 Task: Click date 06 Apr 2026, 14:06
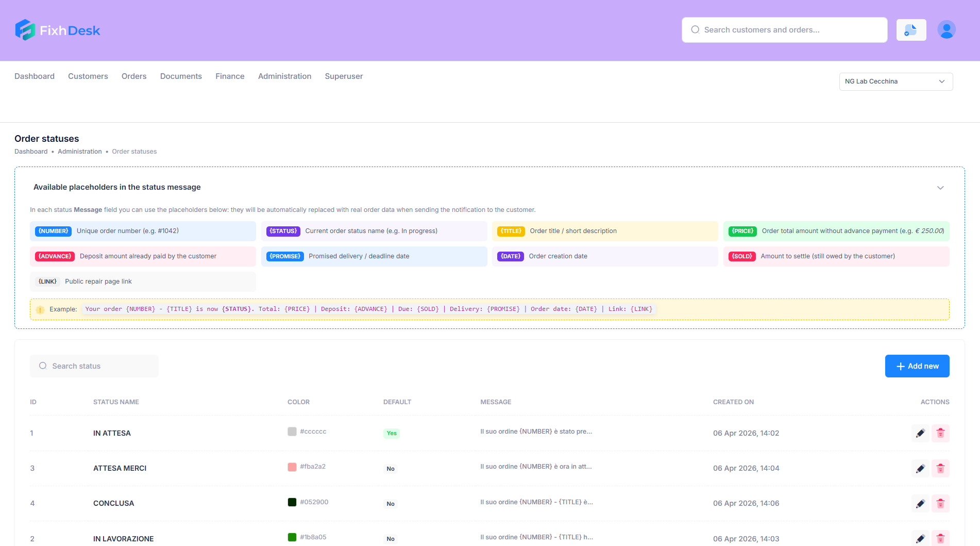pos(746,503)
